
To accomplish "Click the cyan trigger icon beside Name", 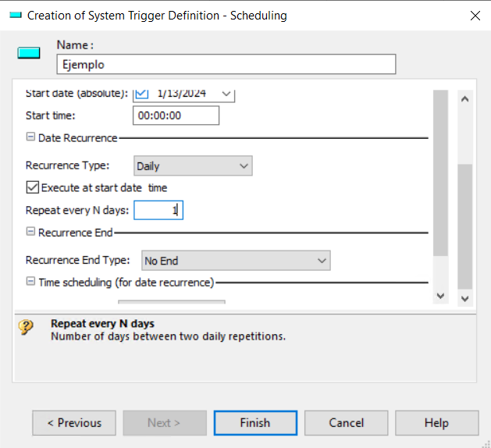I will click(x=29, y=52).
